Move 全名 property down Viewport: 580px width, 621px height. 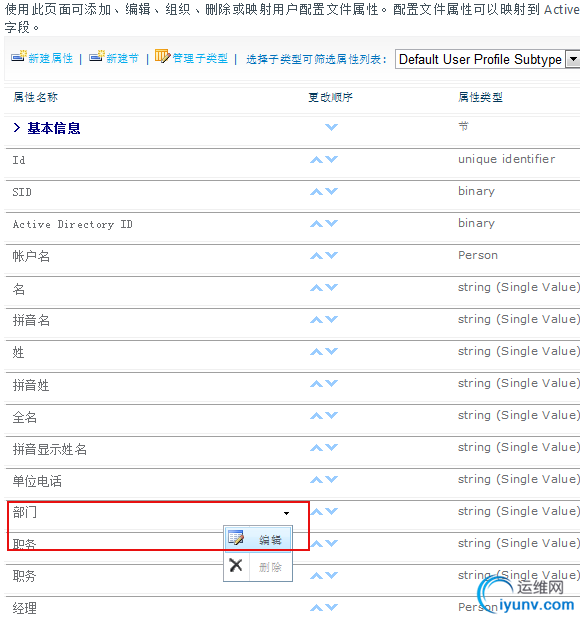click(x=332, y=415)
